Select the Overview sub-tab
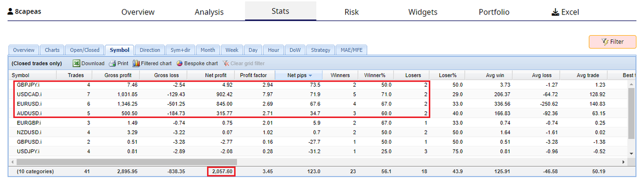Image resolution: width=644 pixels, height=187 pixels. click(x=24, y=50)
